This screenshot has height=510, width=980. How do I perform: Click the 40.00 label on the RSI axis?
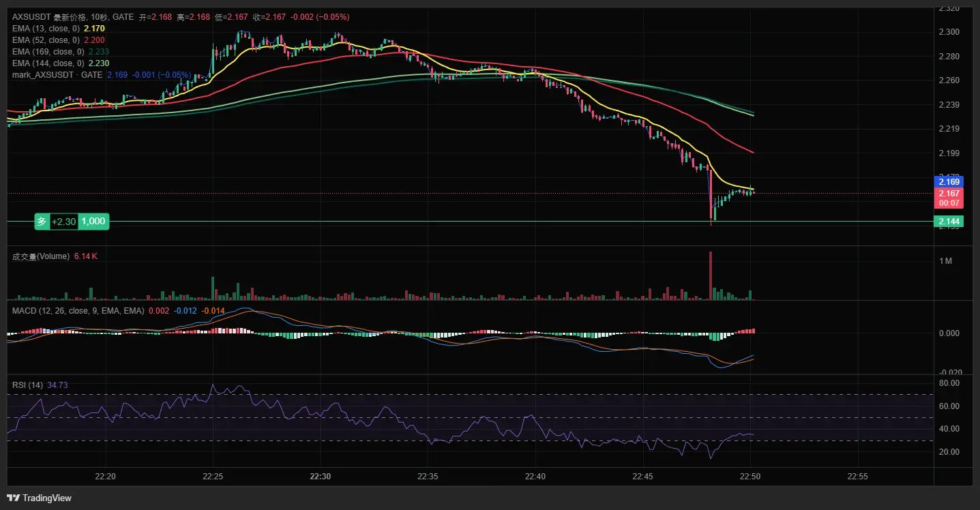click(x=949, y=429)
